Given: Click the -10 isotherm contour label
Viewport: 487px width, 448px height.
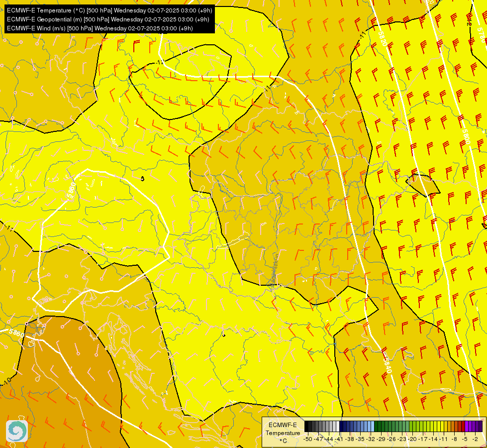Looking at the screenshot, I should point(7,380).
